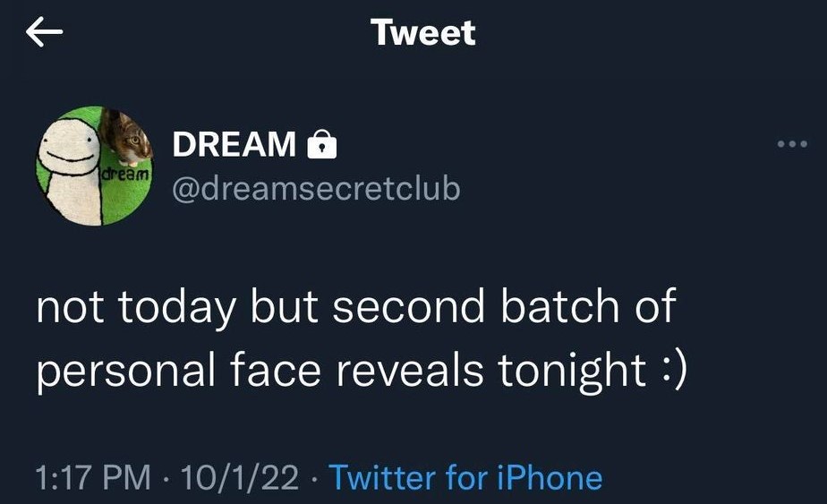Click the cat image on the avatar
Screen dimensions: 827x504
pos(127,134)
